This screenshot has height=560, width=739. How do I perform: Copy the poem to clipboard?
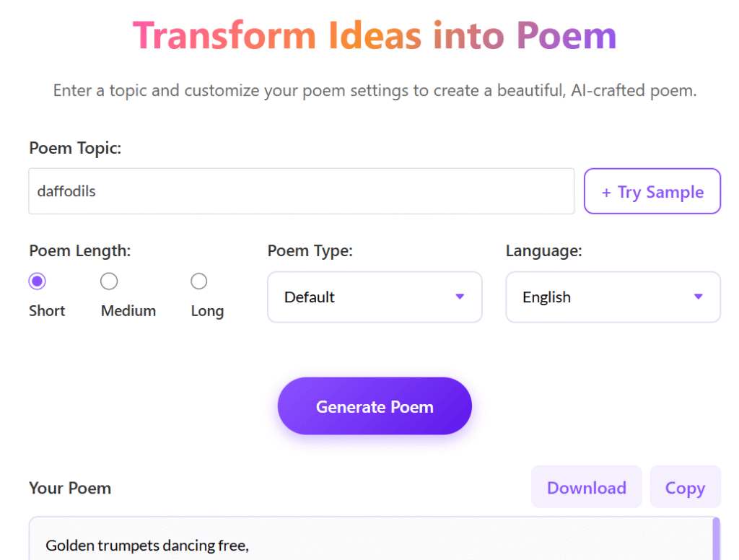pos(685,488)
